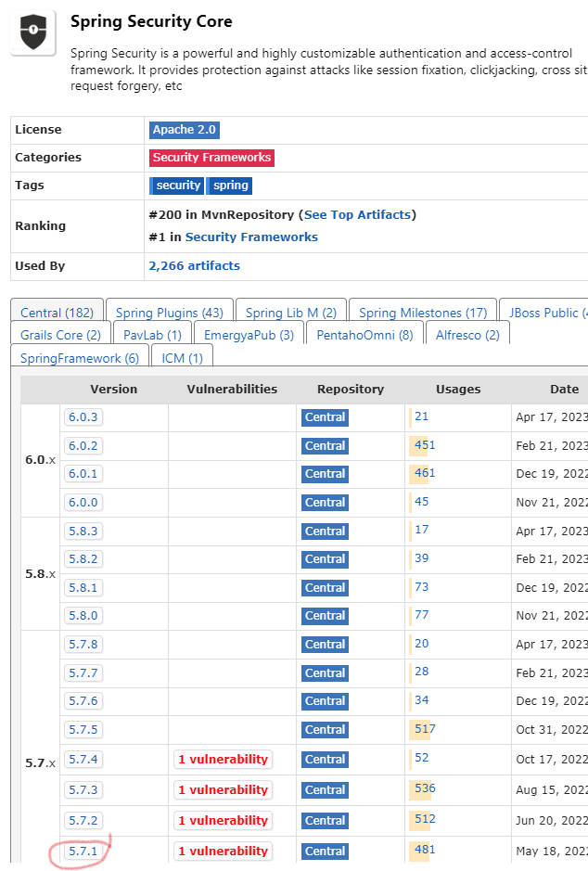The height and width of the screenshot is (871, 588).
Task: Open the 77 usages link for 5.8.0
Action: pyautogui.click(x=421, y=615)
